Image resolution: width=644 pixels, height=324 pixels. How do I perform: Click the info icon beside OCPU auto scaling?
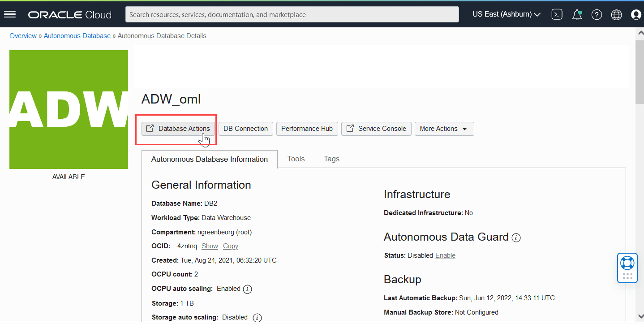point(247,289)
